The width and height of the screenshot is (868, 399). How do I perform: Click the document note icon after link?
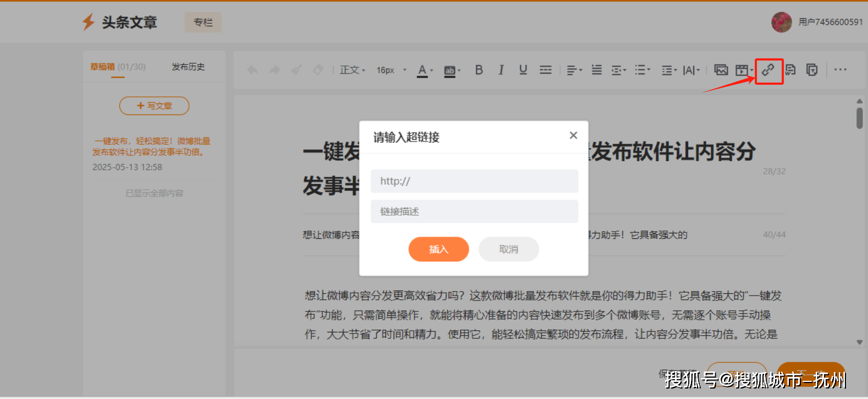click(x=790, y=70)
